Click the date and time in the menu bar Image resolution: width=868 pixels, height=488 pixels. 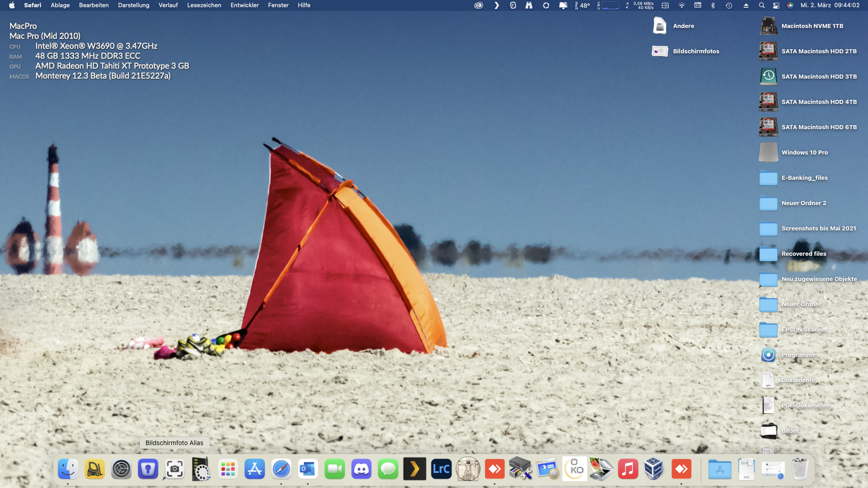point(830,5)
